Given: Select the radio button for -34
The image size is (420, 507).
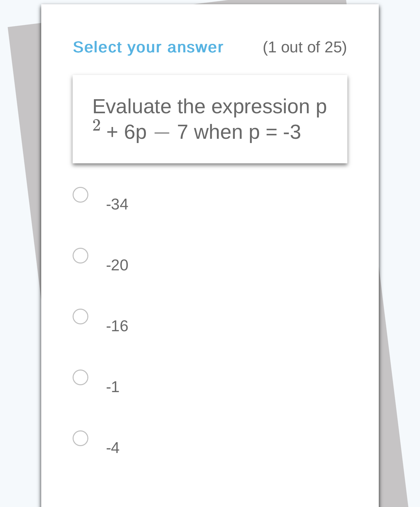Looking at the screenshot, I should (80, 195).
